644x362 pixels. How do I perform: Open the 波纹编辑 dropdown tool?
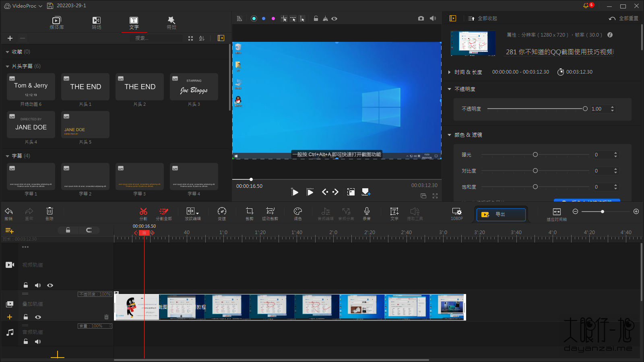193,214
